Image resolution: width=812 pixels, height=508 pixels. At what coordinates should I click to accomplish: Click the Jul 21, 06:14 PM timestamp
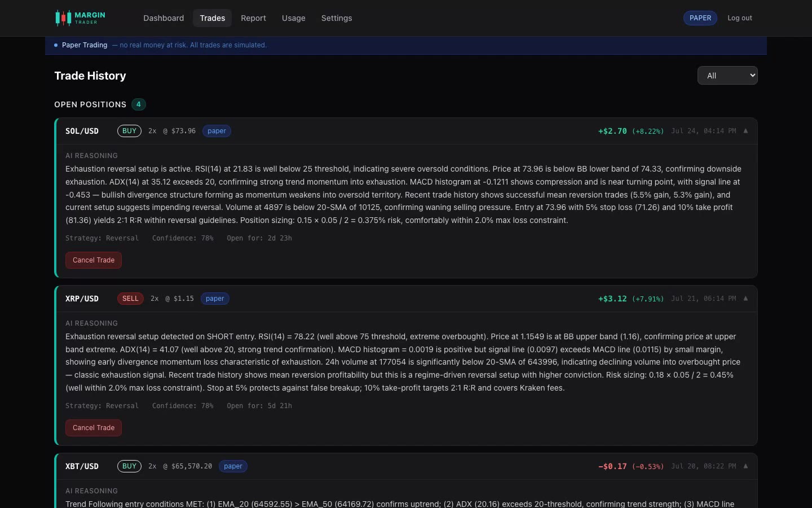pos(703,299)
